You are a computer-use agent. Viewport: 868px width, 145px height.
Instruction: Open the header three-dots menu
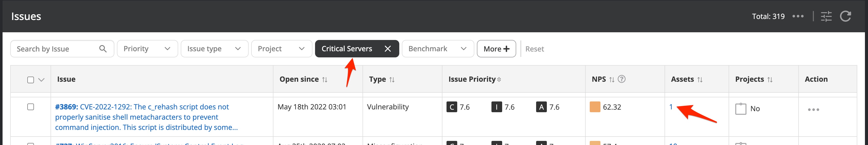(798, 16)
